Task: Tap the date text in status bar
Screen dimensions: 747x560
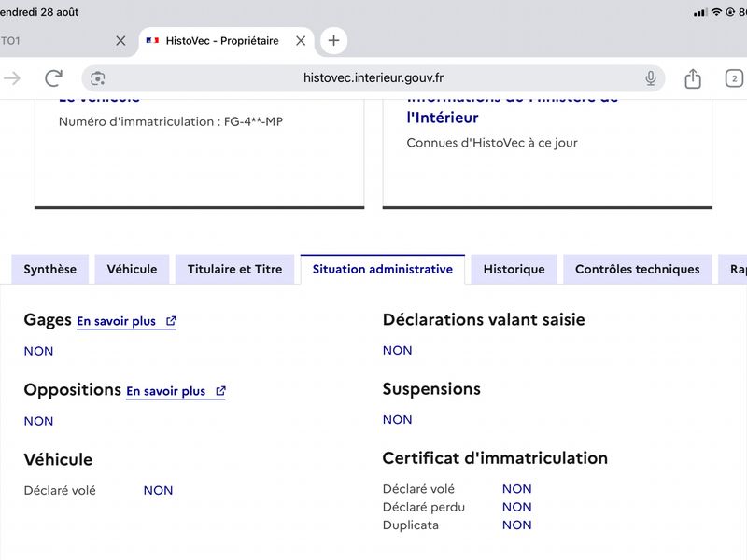Action: point(39,12)
